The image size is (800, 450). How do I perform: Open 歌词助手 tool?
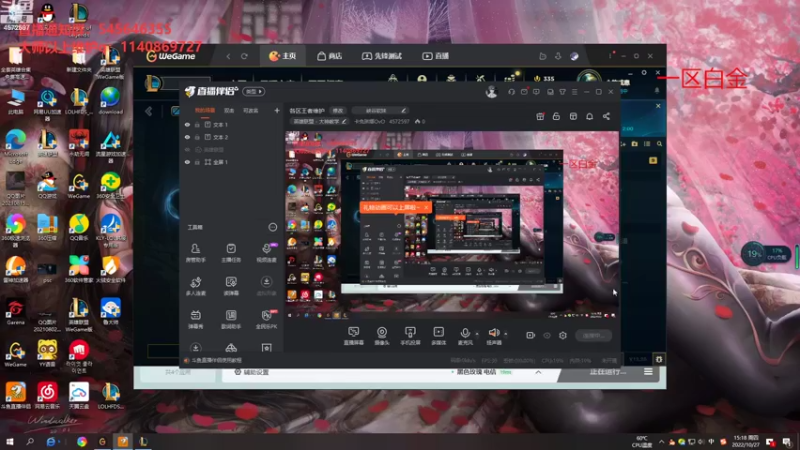(231, 319)
